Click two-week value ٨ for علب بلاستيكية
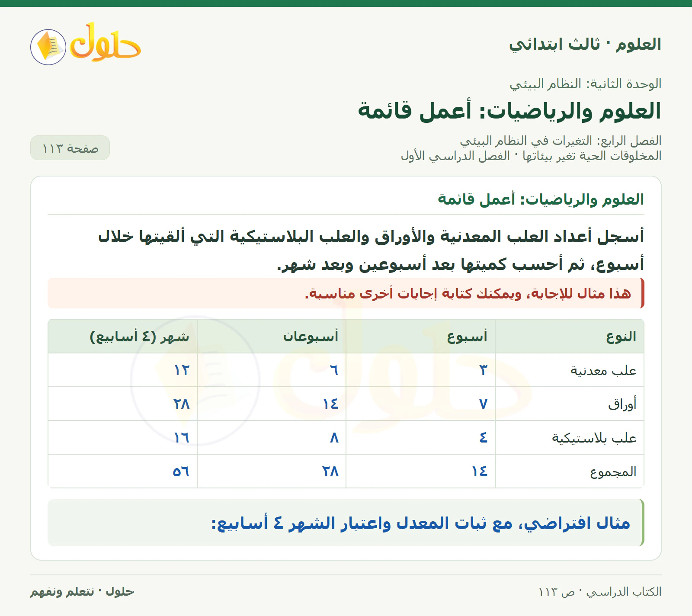This screenshot has height=616, width=692. [334, 438]
